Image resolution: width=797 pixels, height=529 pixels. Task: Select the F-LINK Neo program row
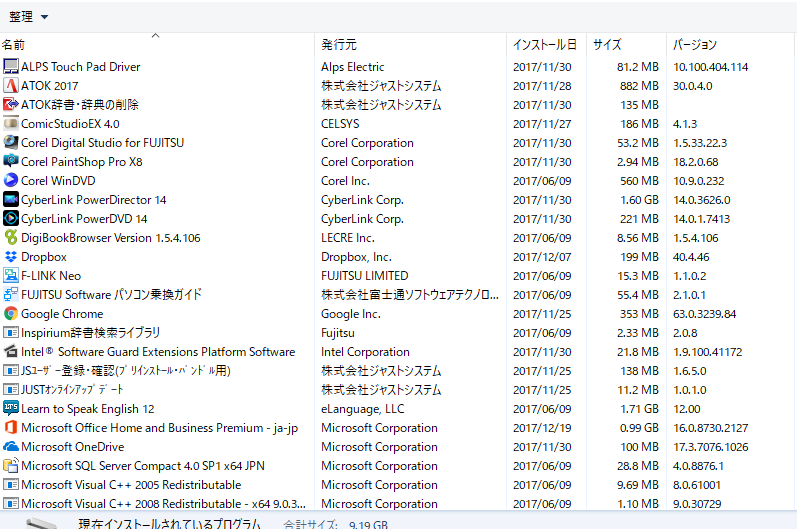(x=51, y=276)
